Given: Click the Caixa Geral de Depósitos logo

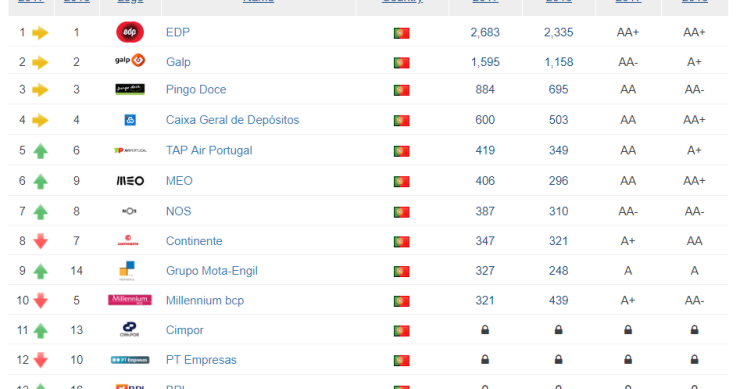Looking at the screenshot, I should (130, 120).
